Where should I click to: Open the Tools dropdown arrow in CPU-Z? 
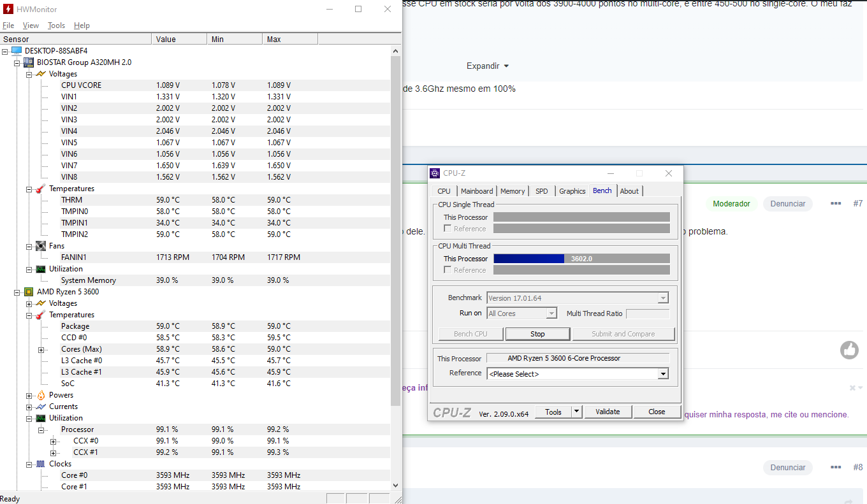click(x=577, y=412)
